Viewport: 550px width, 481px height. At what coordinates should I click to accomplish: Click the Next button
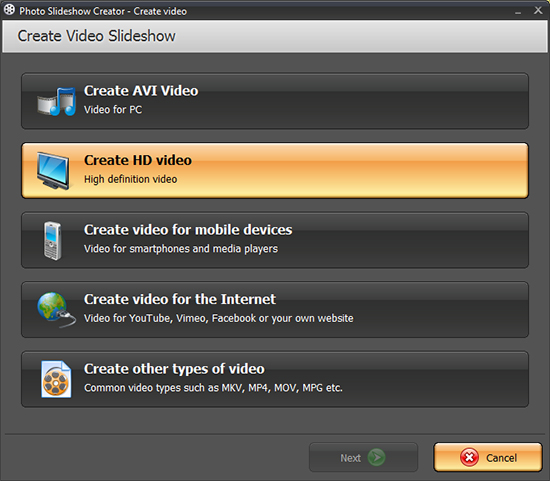pos(363,457)
